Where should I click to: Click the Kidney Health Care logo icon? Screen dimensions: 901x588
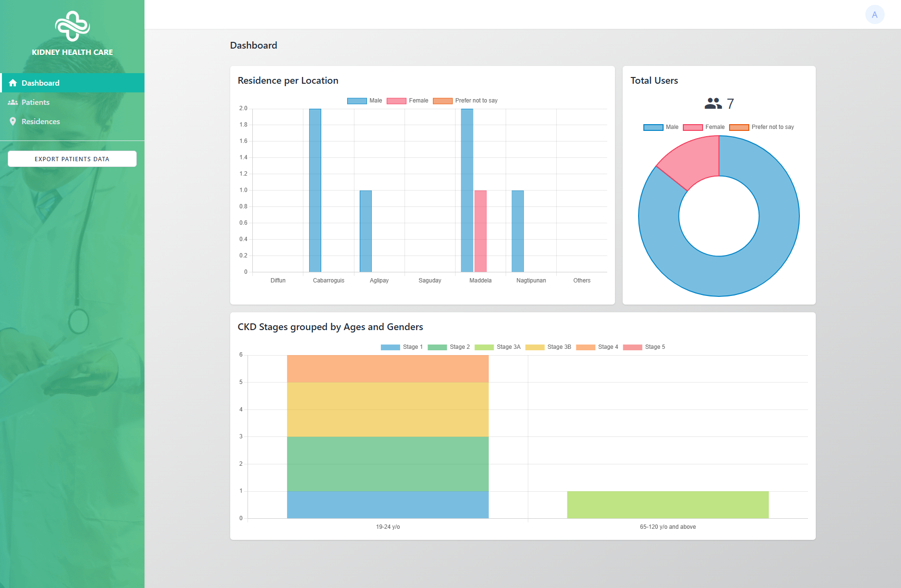pos(72,26)
